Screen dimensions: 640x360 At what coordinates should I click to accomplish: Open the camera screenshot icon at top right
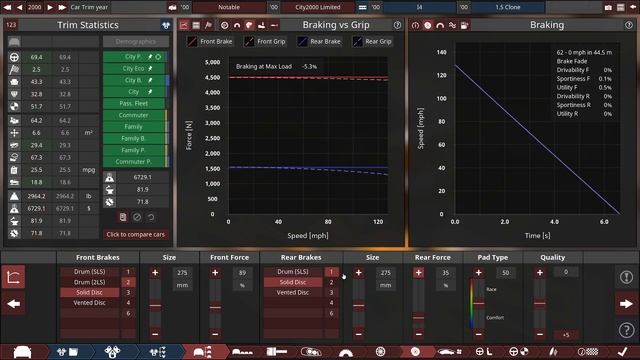coord(608,7)
